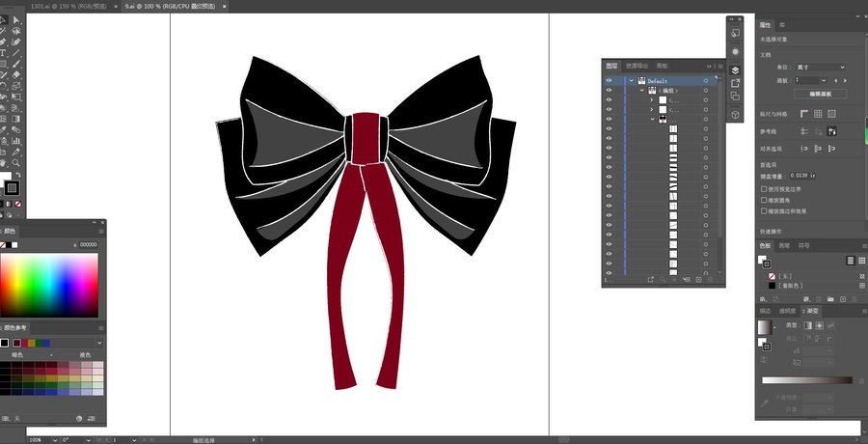Switch to 画板 tab in Layers panel
868x444 pixels.
662,66
